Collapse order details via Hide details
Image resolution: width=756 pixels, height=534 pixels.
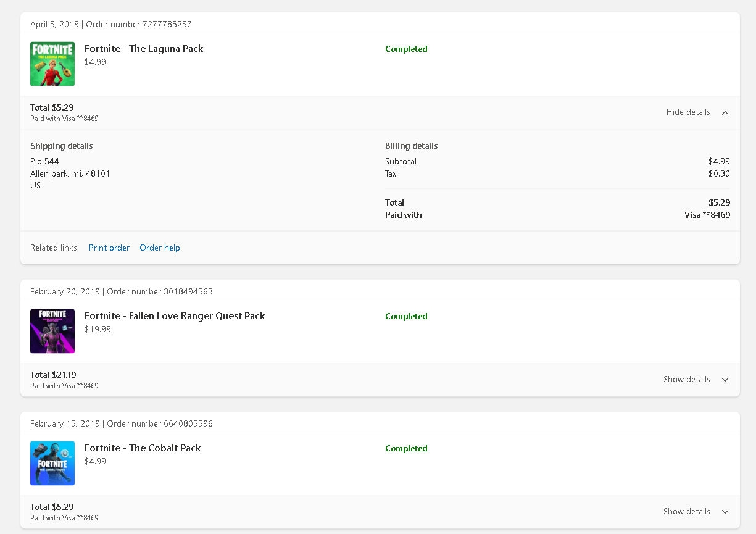tap(688, 112)
